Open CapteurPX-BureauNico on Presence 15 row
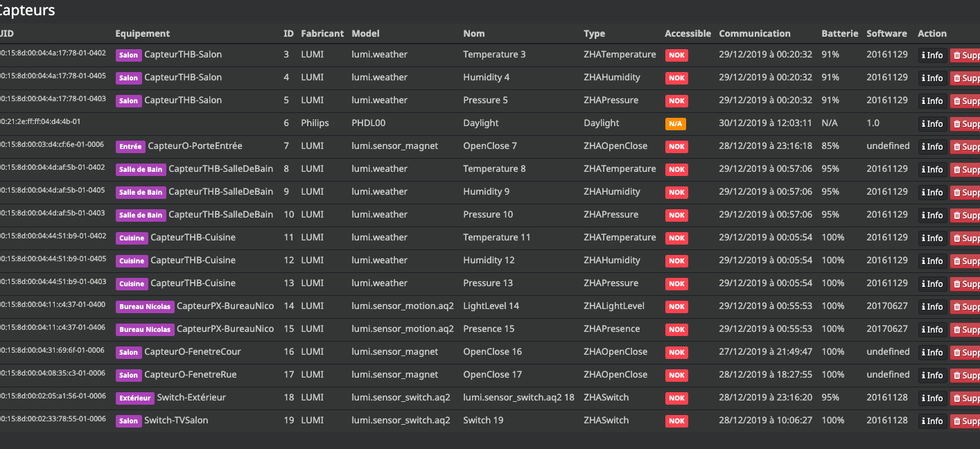Viewport: 980px width, 449px height. (225, 329)
